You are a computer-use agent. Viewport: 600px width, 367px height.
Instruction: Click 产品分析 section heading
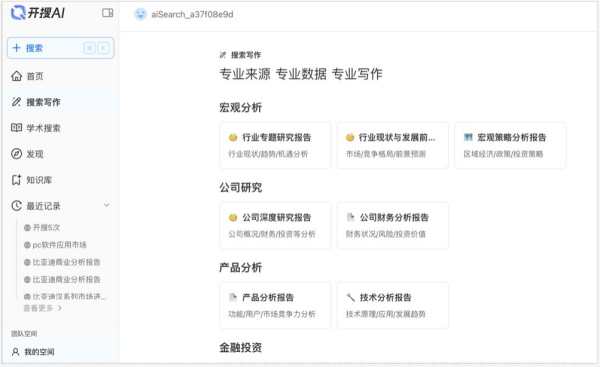(240, 268)
